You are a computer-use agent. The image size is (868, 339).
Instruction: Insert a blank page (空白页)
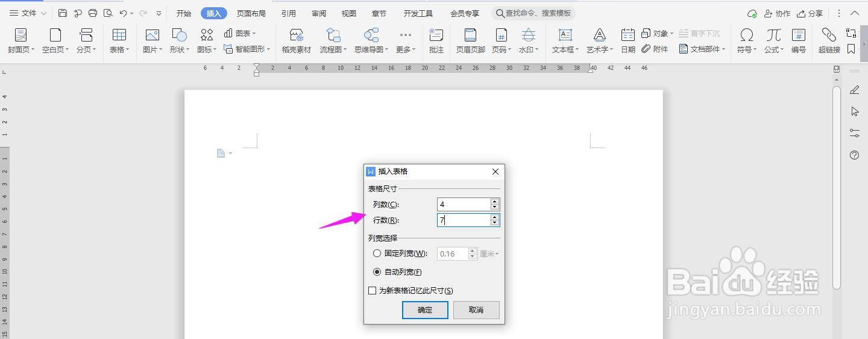tap(55, 41)
